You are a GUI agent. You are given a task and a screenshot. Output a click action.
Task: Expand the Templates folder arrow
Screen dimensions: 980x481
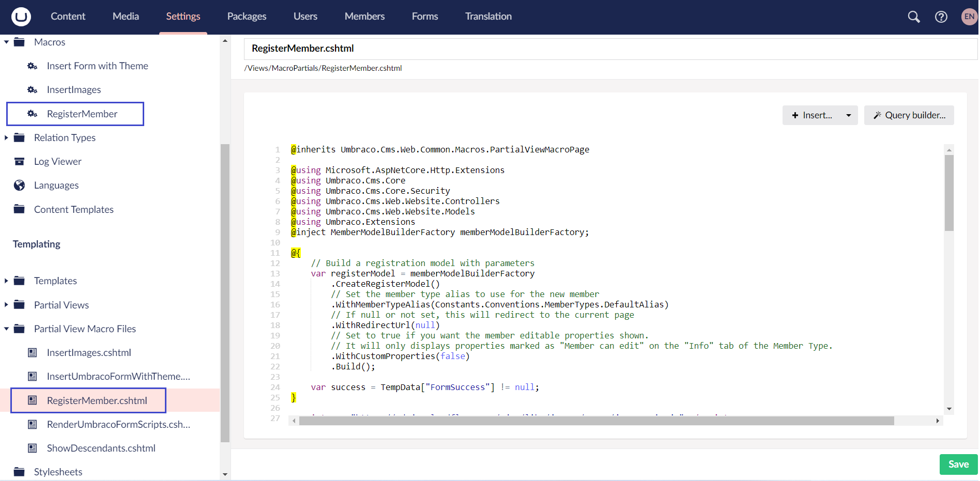point(6,281)
